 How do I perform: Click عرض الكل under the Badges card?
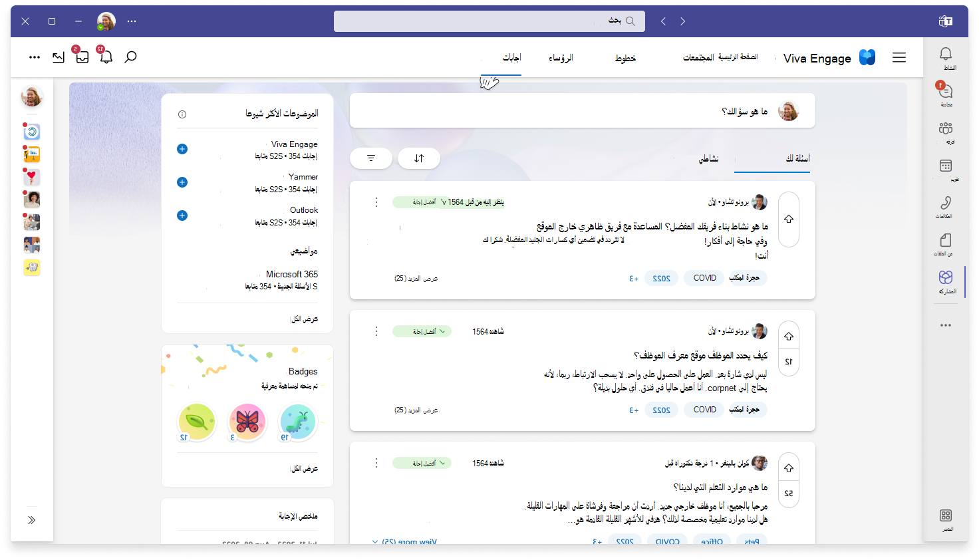(x=305, y=469)
